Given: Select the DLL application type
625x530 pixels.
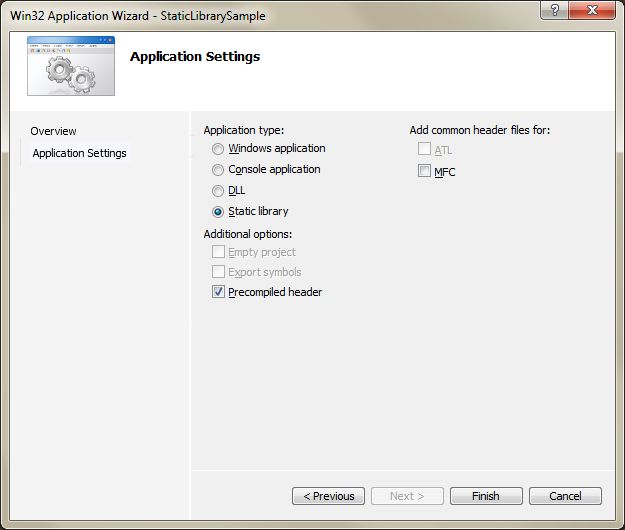Looking at the screenshot, I should point(218,191).
